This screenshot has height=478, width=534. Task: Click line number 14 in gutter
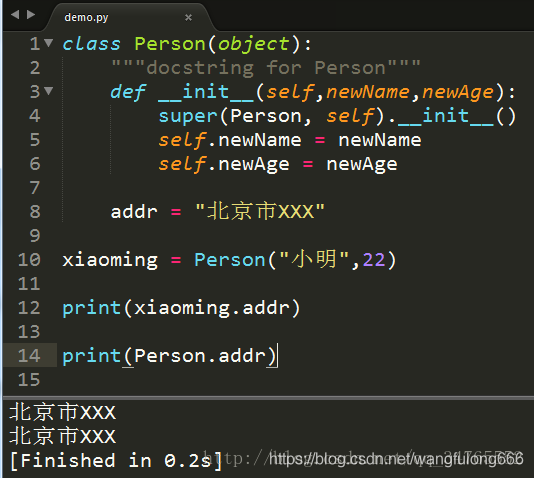point(29,355)
